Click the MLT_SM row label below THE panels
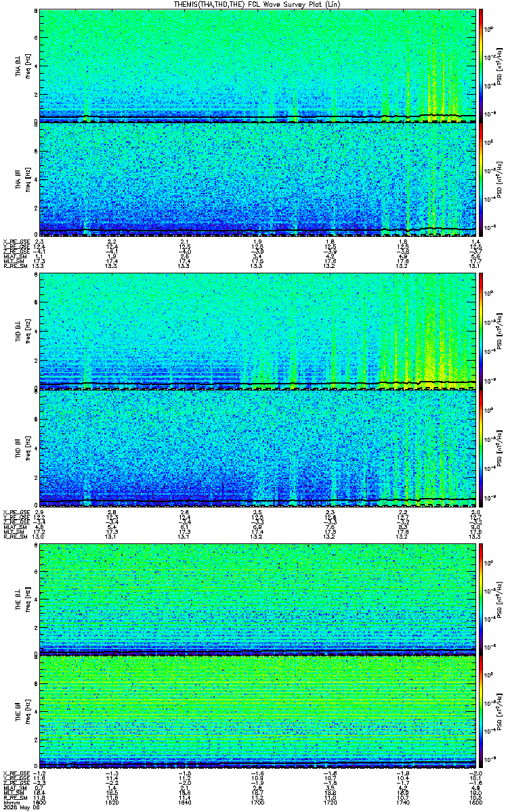Viewport: 508px width, 812px height. click(x=12, y=793)
